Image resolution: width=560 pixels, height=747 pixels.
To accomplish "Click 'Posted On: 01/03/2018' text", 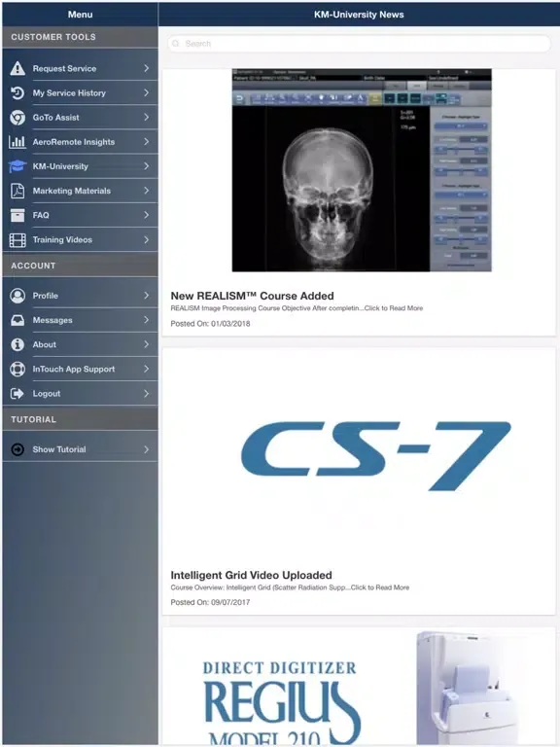I will pyautogui.click(x=210, y=324).
